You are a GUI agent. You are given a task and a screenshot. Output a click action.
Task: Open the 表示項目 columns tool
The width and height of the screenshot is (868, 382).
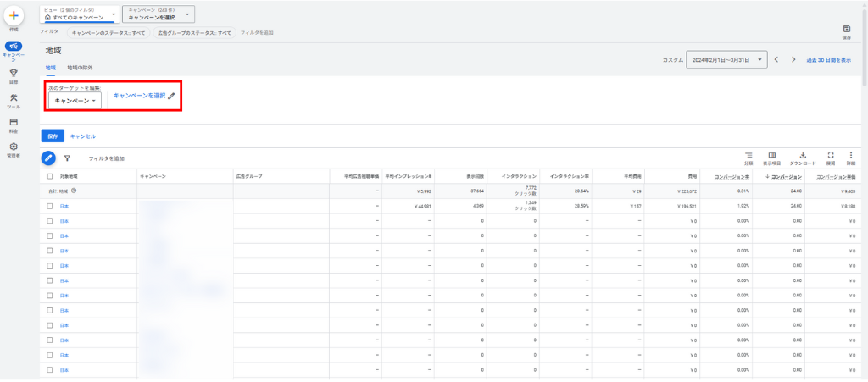tap(771, 158)
